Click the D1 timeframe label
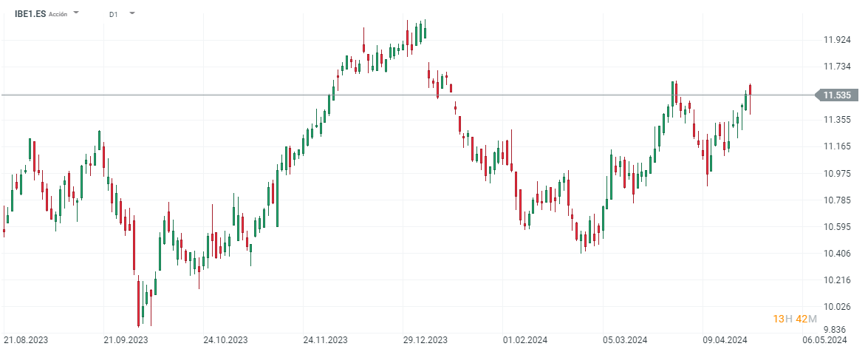The height and width of the screenshot is (352, 868). click(x=113, y=14)
